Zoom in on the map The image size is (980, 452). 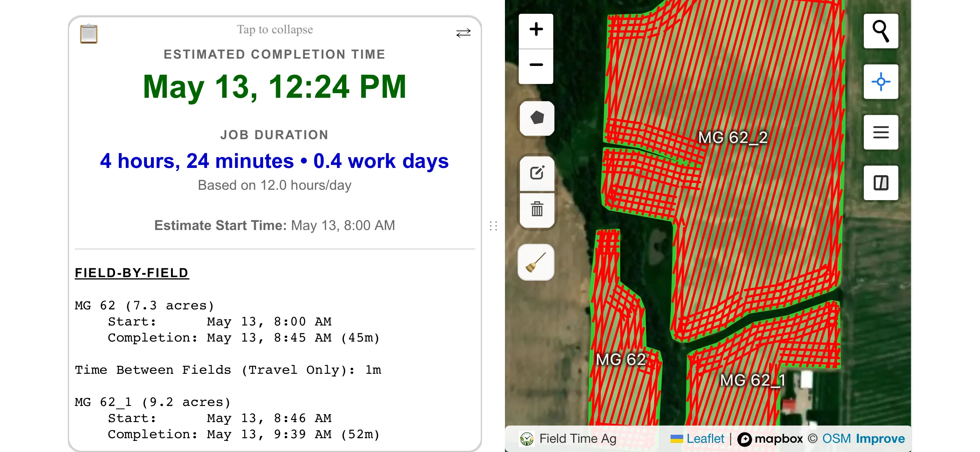[x=536, y=30]
